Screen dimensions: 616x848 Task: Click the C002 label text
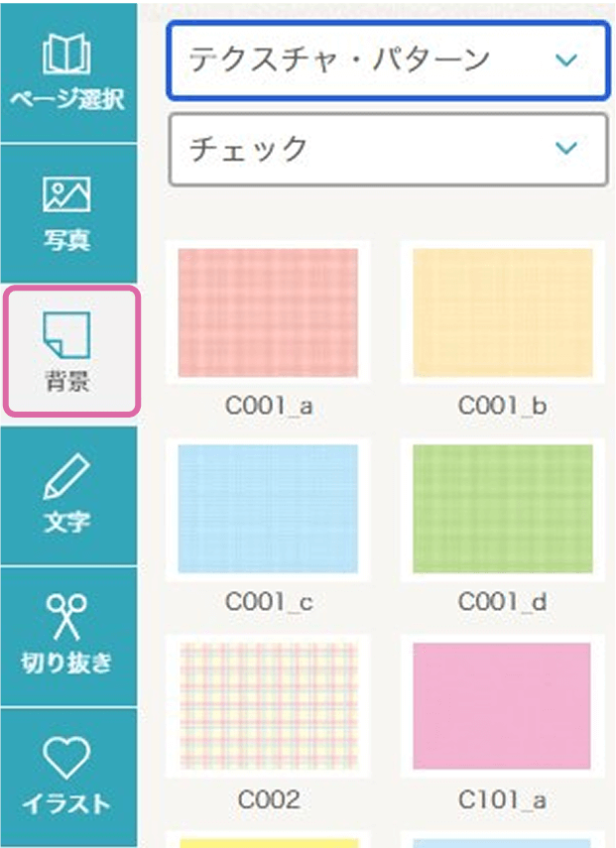[269, 799]
